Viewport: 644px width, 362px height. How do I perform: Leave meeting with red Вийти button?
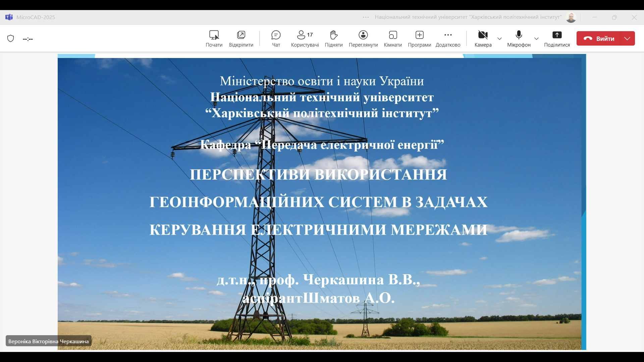click(599, 39)
